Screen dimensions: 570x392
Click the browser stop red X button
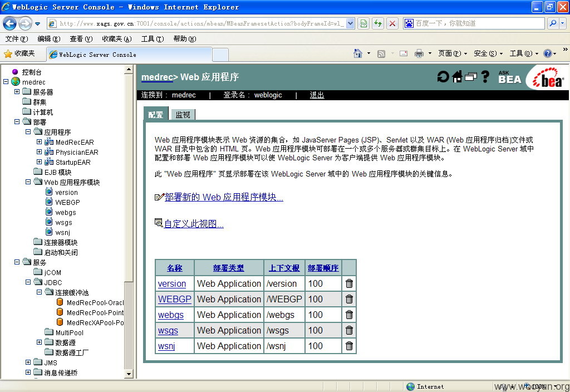coord(392,23)
